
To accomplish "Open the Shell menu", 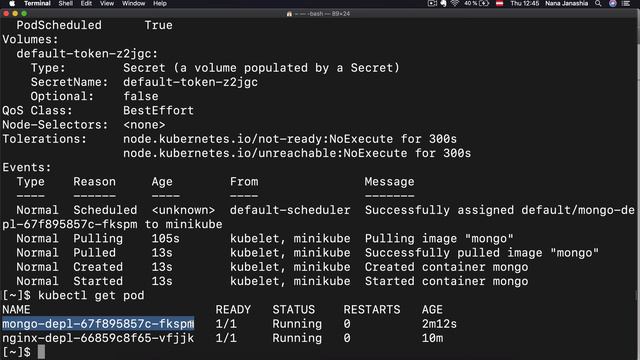I will click(65, 3).
